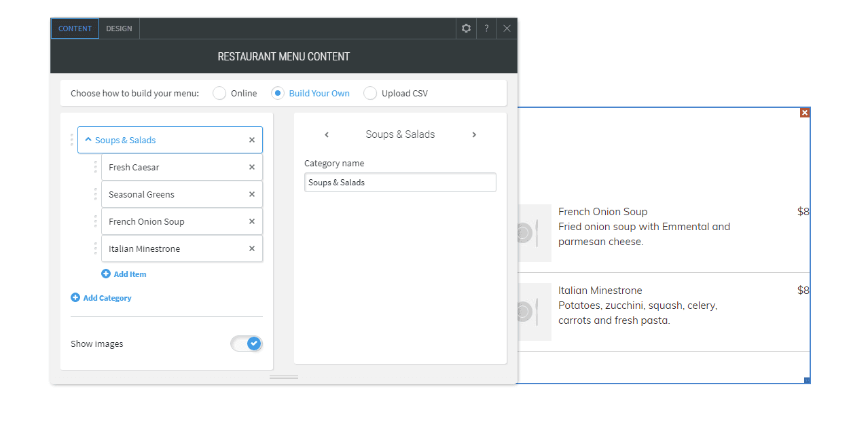Image resolution: width=868 pixels, height=446 pixels.
Task: Click the Fried onion soup description text
Action: click(x=644, y=234)
